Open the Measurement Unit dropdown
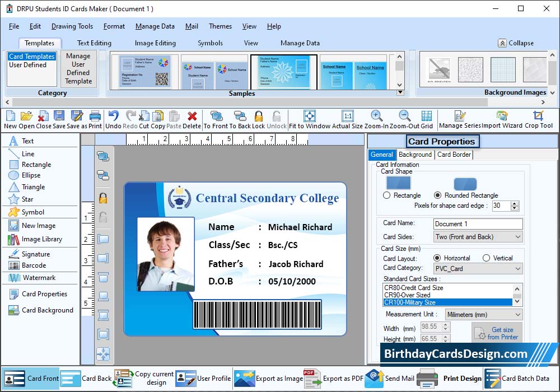The image size is (560, 392). tap(484, 315)
